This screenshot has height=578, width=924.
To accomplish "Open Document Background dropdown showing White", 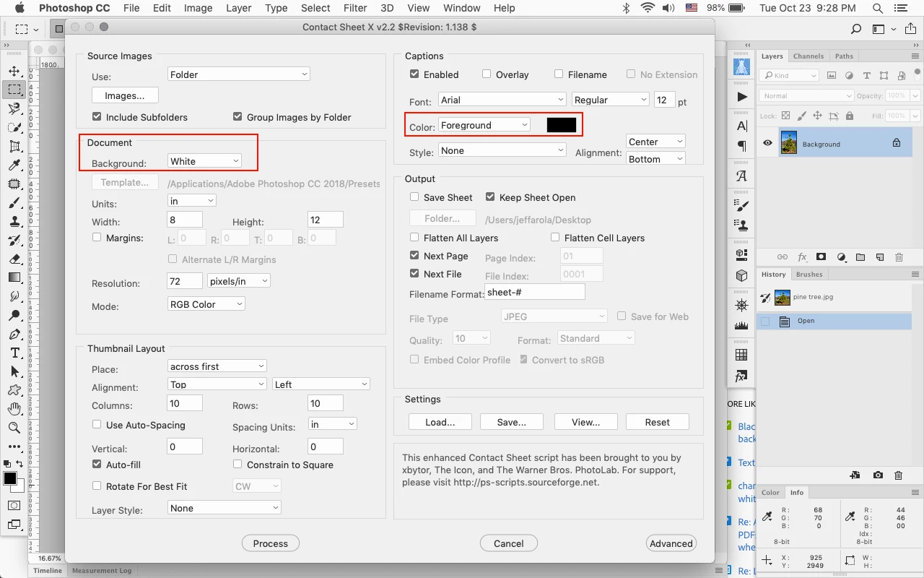I will (205, 161).
